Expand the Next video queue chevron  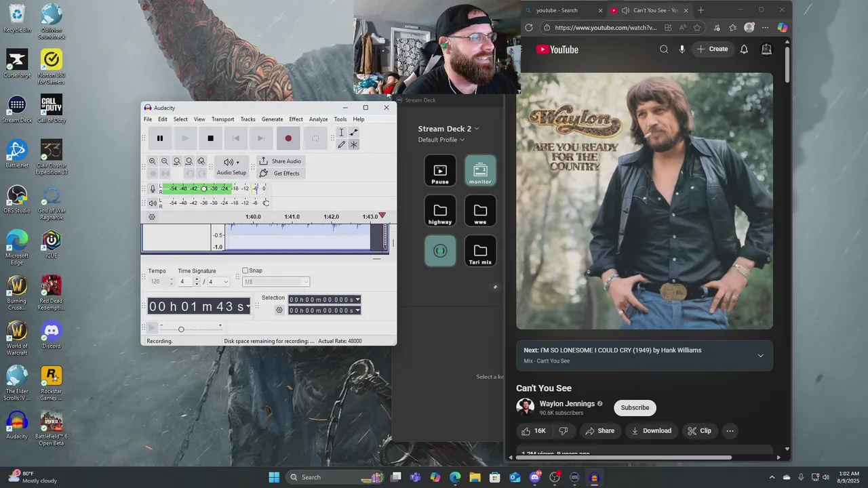760,356
